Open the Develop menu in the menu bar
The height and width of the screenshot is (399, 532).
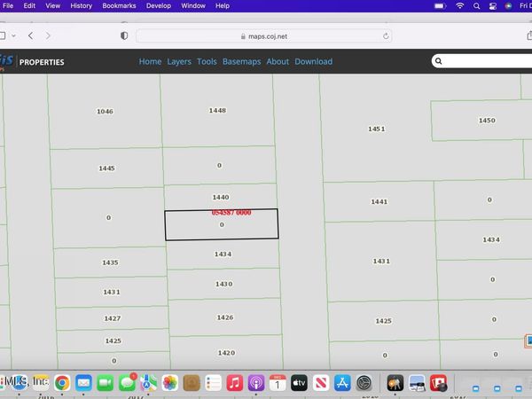157,5
